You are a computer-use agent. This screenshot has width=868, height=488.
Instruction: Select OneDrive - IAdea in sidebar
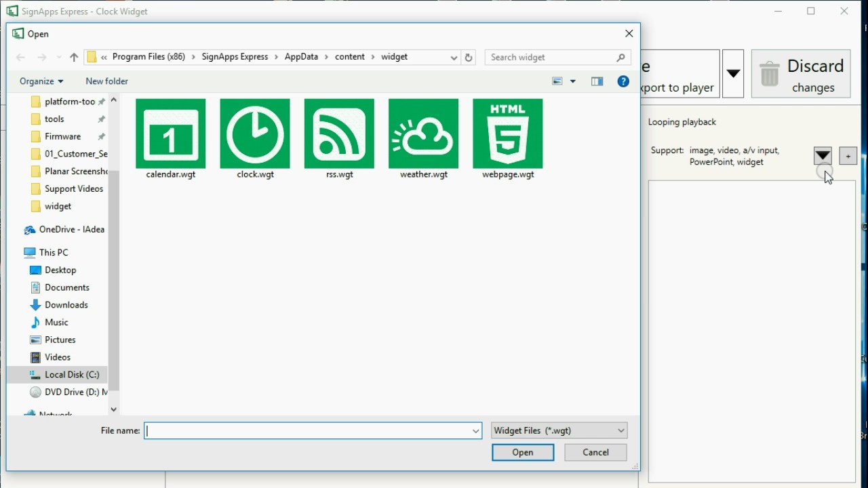coord(64,230)
